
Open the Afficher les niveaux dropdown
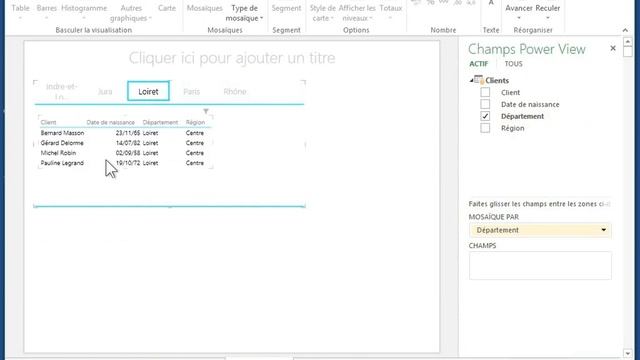tap(357, 13)
